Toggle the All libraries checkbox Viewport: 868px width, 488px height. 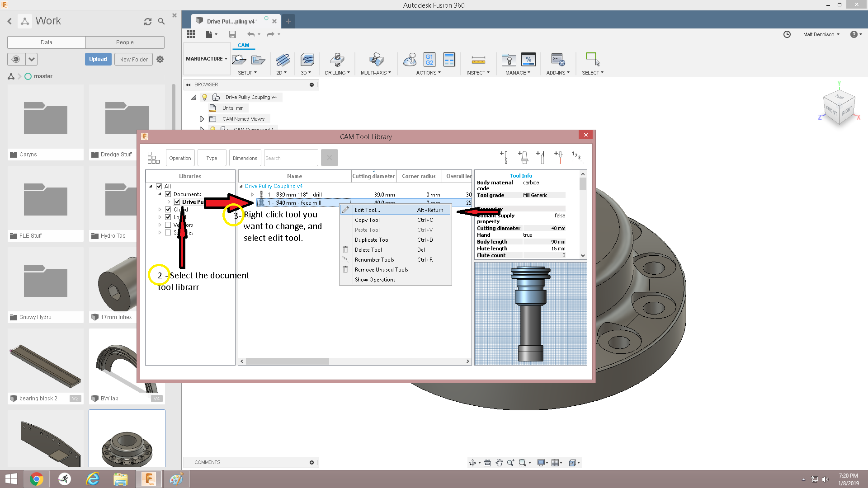tap(159, 186)
